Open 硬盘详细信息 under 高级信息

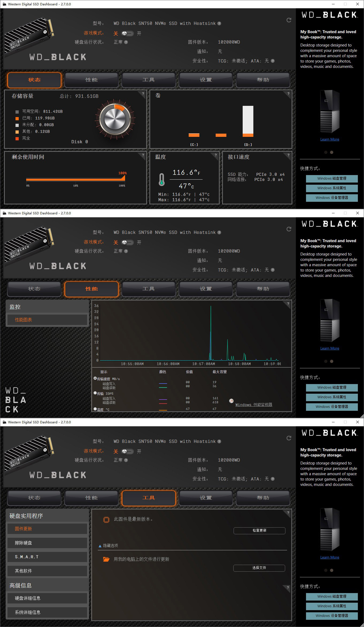point(47,598)
